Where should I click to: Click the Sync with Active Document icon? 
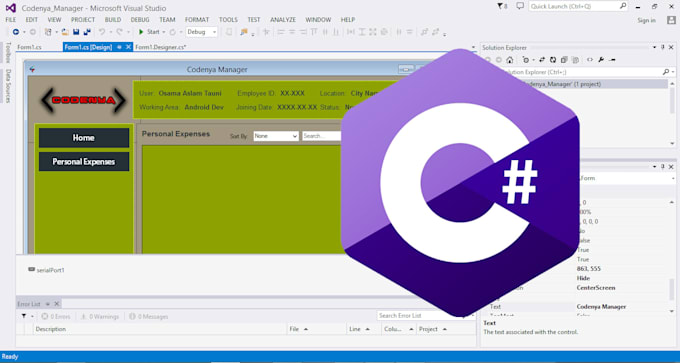542,60
